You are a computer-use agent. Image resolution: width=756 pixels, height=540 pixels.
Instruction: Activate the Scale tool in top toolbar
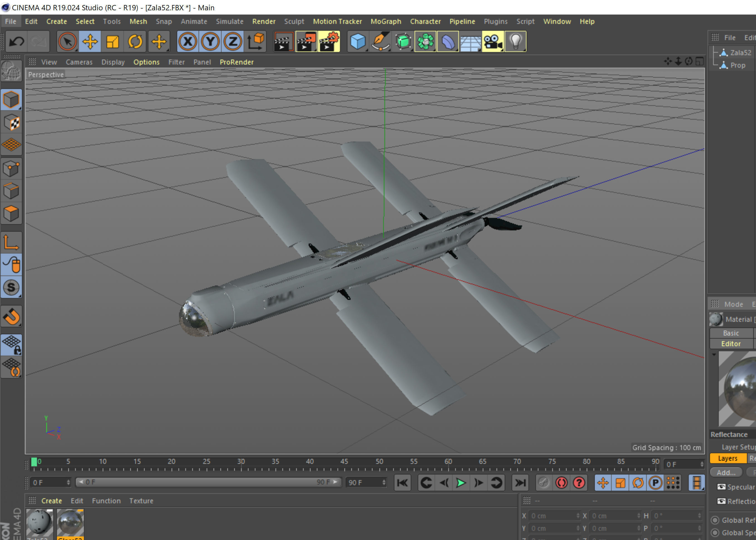click(112, 41)
